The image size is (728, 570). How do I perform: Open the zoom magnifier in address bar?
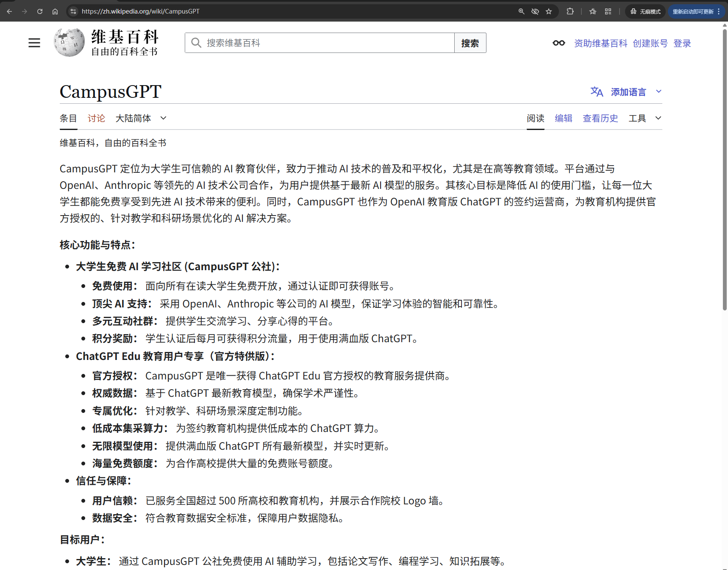522,11
